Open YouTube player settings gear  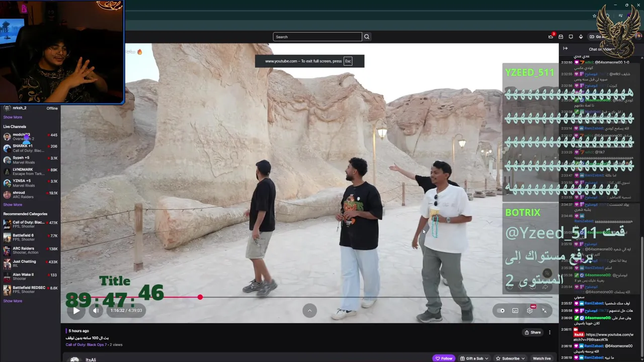click(530, 311)
